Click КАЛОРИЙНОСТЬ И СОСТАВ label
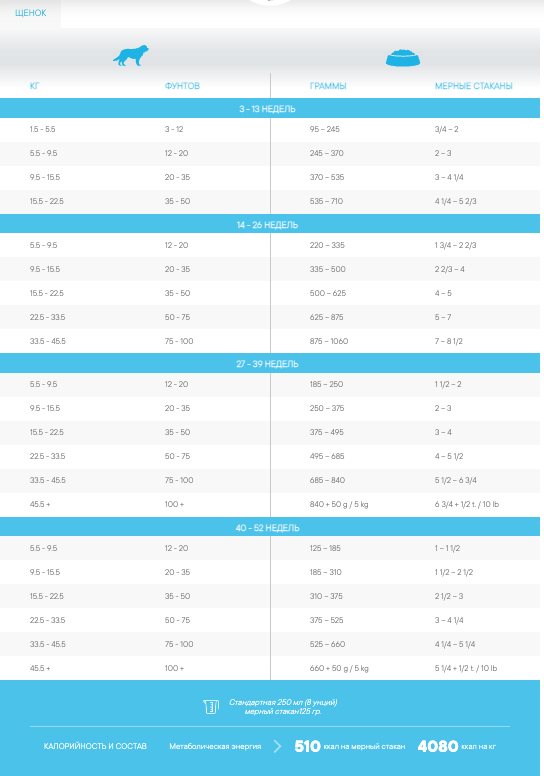 (95, 746)
